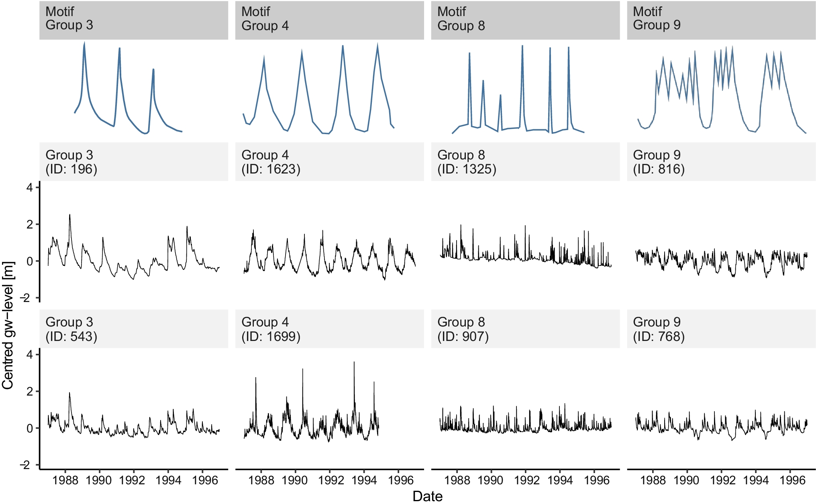Select the 'Group 8 (ID: 1325)' panel label
The height and width of the screenshot is (504, 816).
(x=526, y=161)
